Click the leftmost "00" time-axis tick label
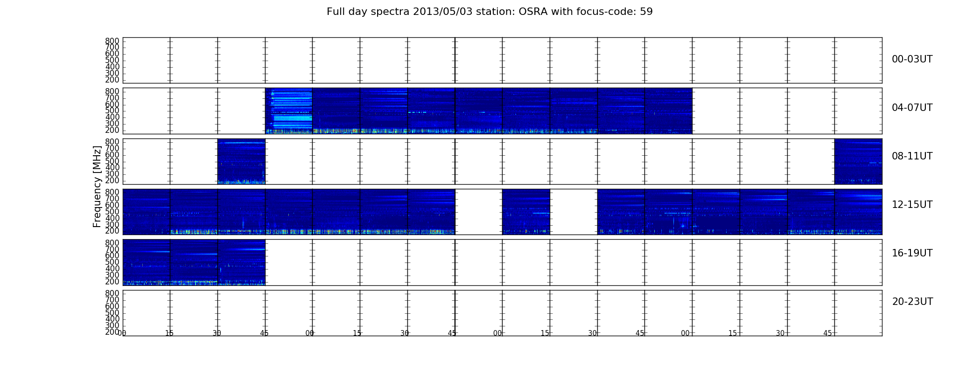Image resolution: width=980 pixels, height=373 pixels. point(122,333)
